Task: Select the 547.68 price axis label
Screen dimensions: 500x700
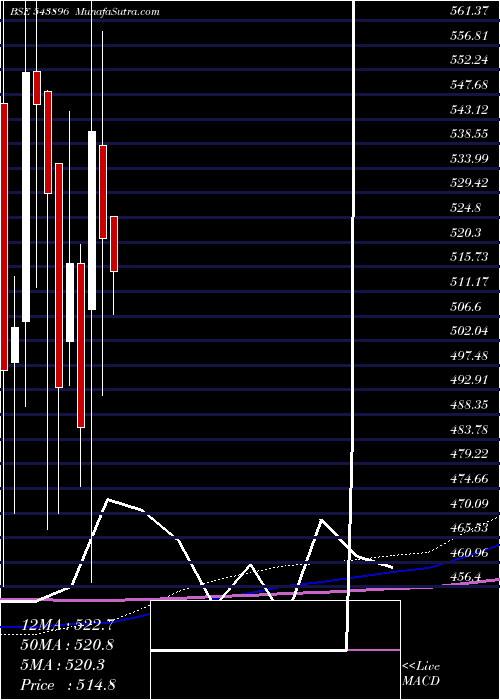Action: click(x=468, y=85)
